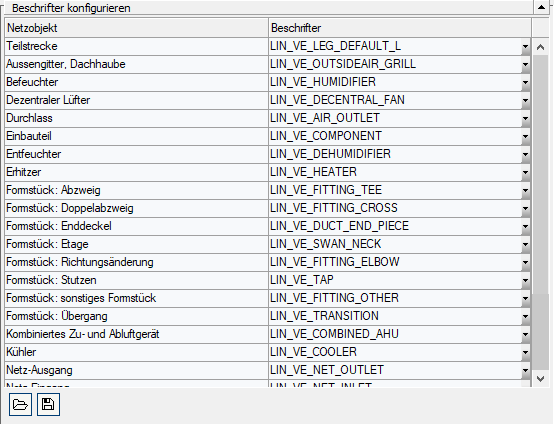Open dropdown for LIN_VE_HEATER
Screen dimensions: 554x425
(525, 172)
